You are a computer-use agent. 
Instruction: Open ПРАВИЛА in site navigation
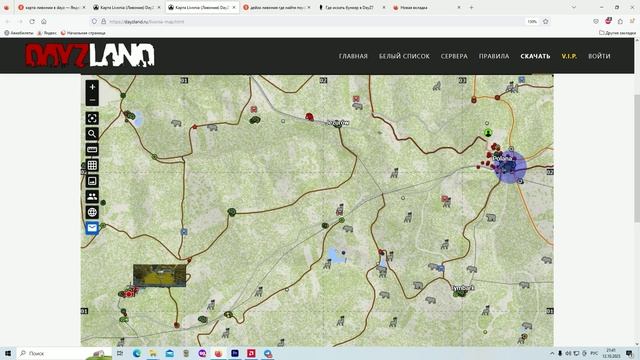tap(494, 56)
